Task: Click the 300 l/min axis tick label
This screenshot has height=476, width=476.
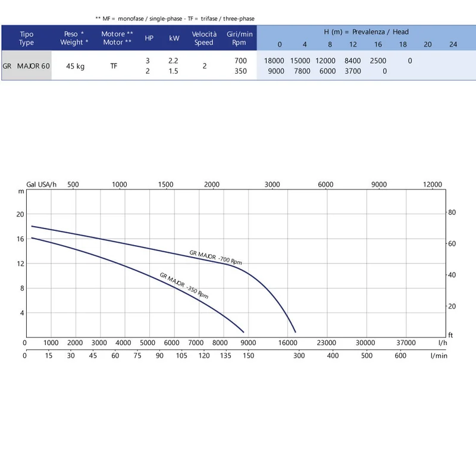Action: pyautogui.click(x=299, y=355)
